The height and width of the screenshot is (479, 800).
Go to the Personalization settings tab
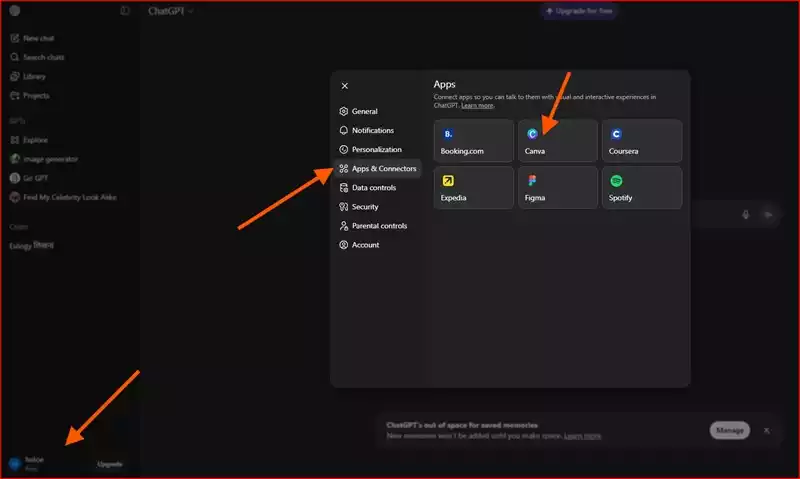(x=376, y=149)
